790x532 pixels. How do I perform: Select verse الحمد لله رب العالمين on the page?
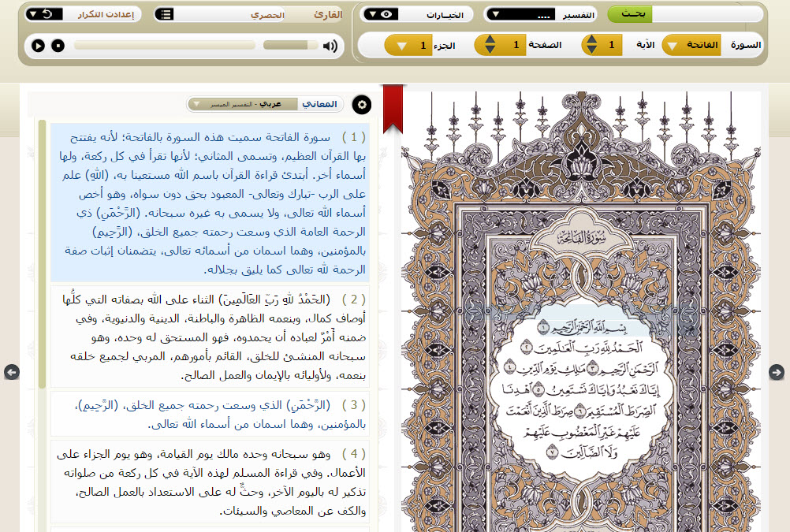583,347
